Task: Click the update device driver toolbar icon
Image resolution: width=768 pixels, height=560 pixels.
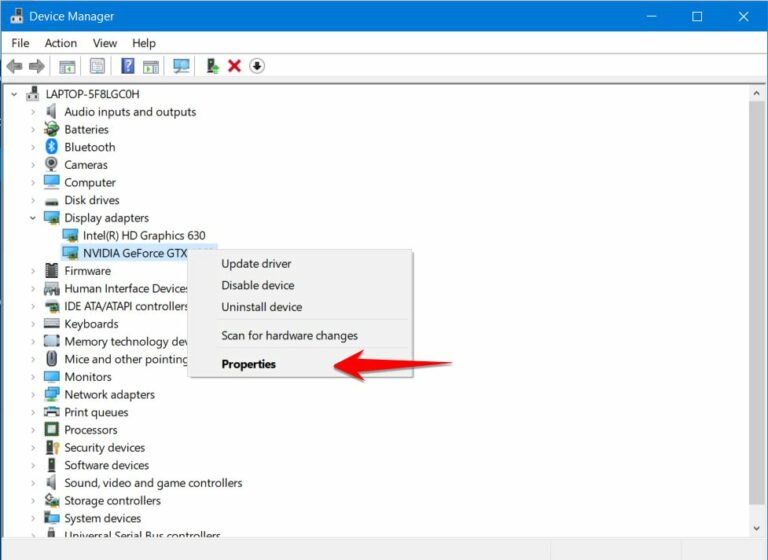Action: coord(212,66)
